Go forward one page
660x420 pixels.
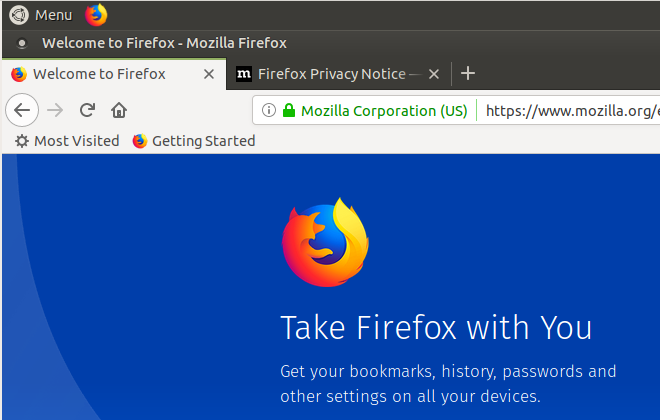[x=55, y=110]
